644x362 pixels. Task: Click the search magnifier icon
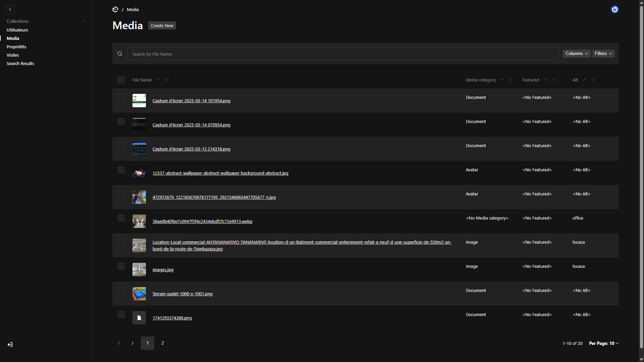pyautogui.click(x=120, y=54)
